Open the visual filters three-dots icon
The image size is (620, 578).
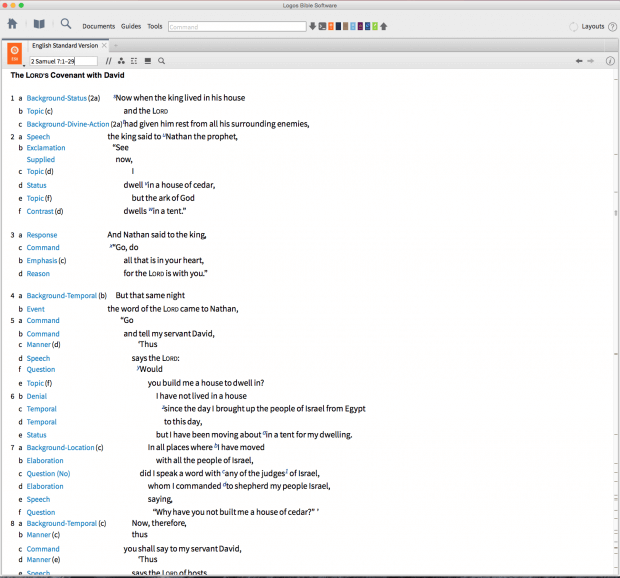coord(121,61)
